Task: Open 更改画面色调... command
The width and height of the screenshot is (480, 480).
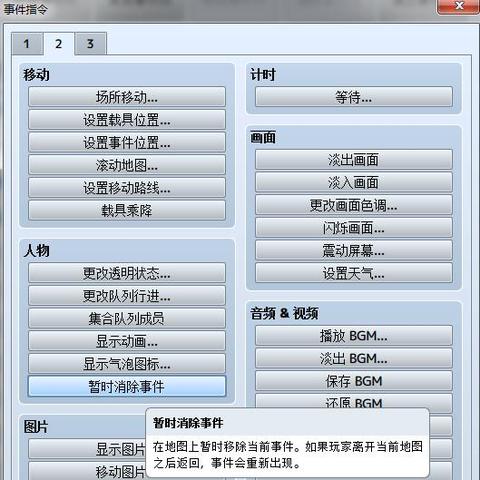Action: click(354, 205)
